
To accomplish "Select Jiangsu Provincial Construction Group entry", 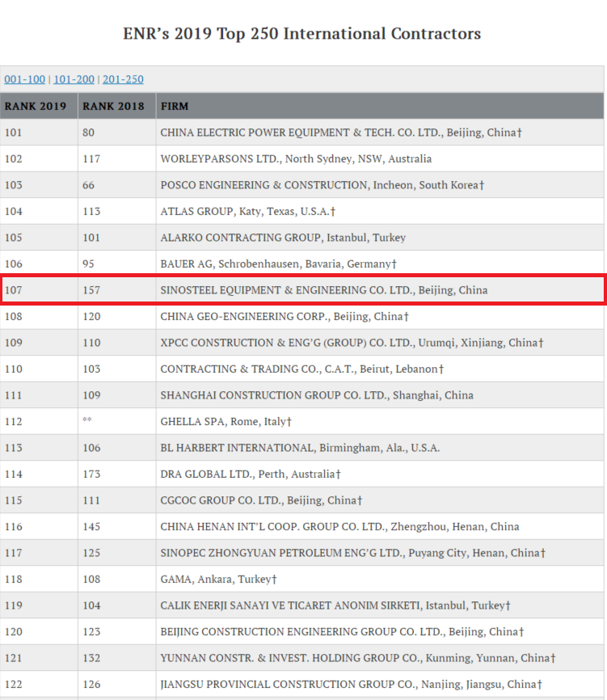I will click(x=352, y=685).
